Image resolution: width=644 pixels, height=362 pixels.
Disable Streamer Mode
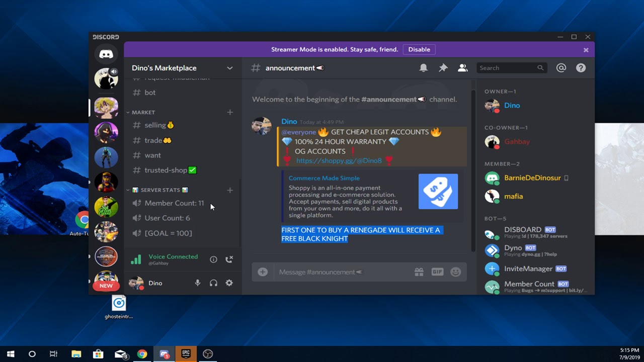(419, 49)
